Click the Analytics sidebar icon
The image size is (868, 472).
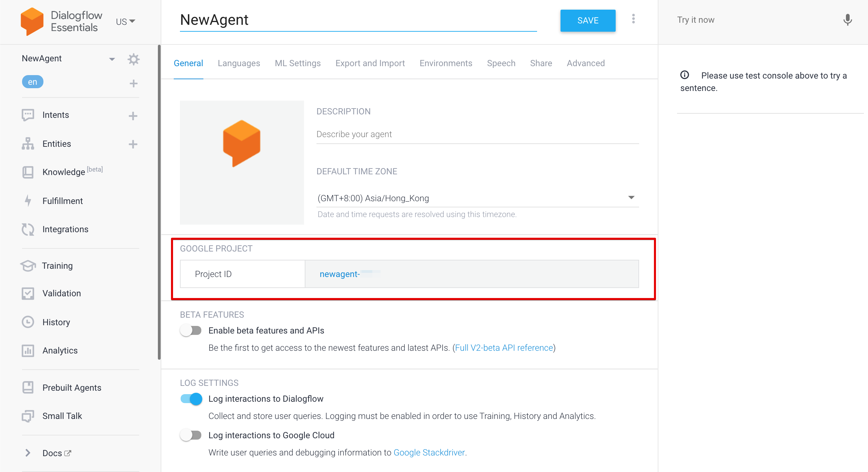point(28,350)
